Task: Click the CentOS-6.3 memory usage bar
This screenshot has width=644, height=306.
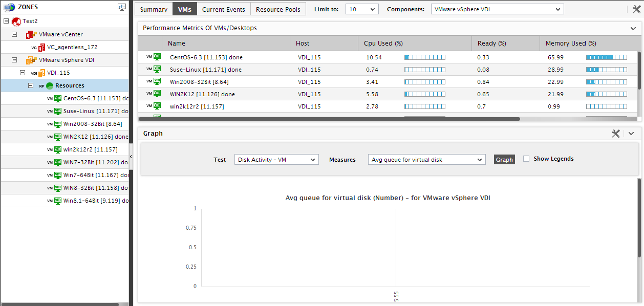Action: pyautogui.click(x=607, y=57)
